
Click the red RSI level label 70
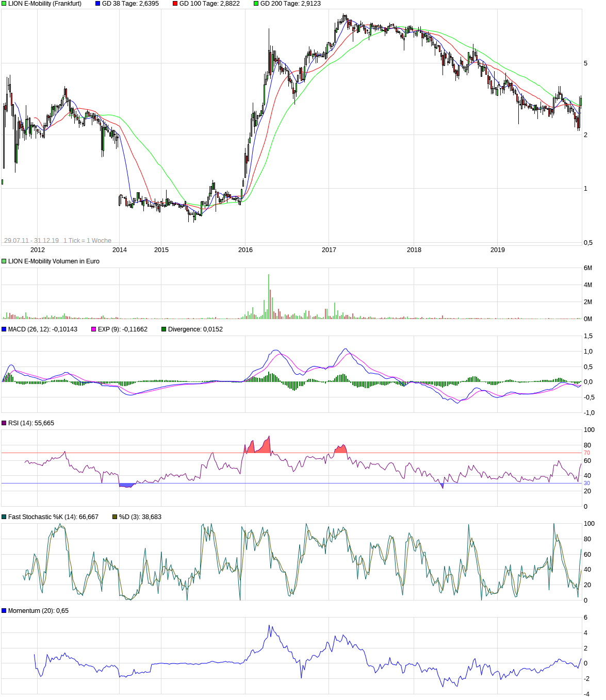click(587, 453)
